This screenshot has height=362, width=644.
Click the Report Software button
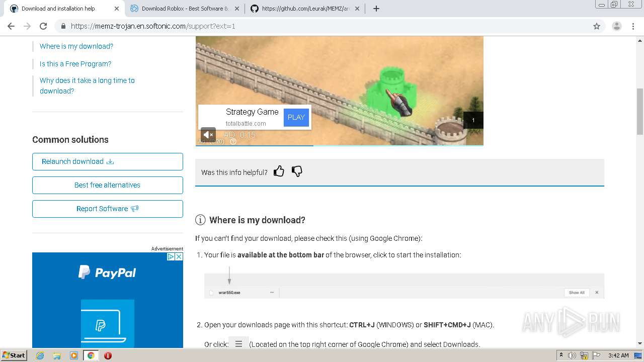click(108, 209)
